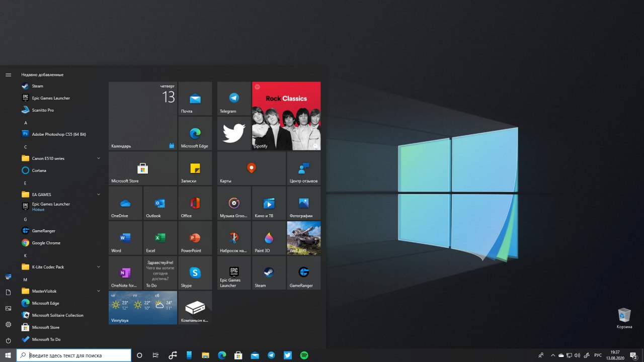Open the WoT Blitz game tile
This screenshot has height=362, width=644.
(x=303, y=237)
